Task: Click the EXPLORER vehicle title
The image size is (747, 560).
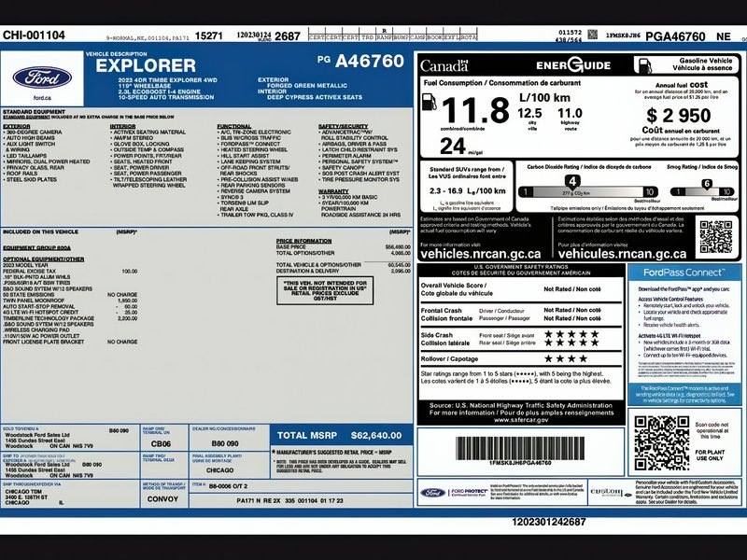Action: [x=146, y=65]
